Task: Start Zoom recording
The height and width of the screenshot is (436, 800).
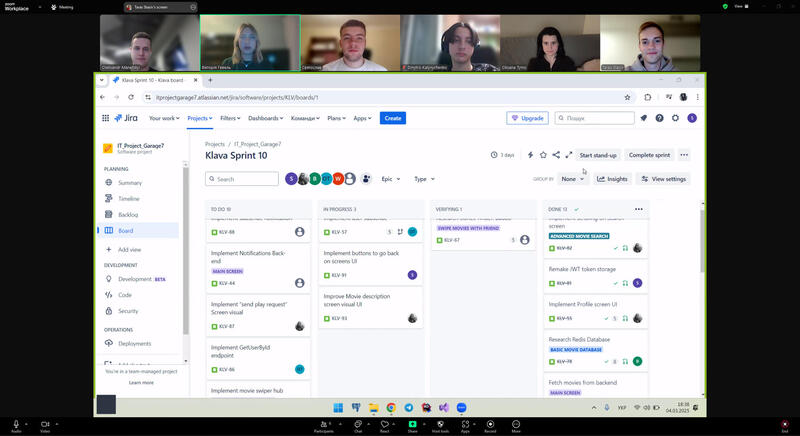Action: pyautogui.click(x=490, y=426)
